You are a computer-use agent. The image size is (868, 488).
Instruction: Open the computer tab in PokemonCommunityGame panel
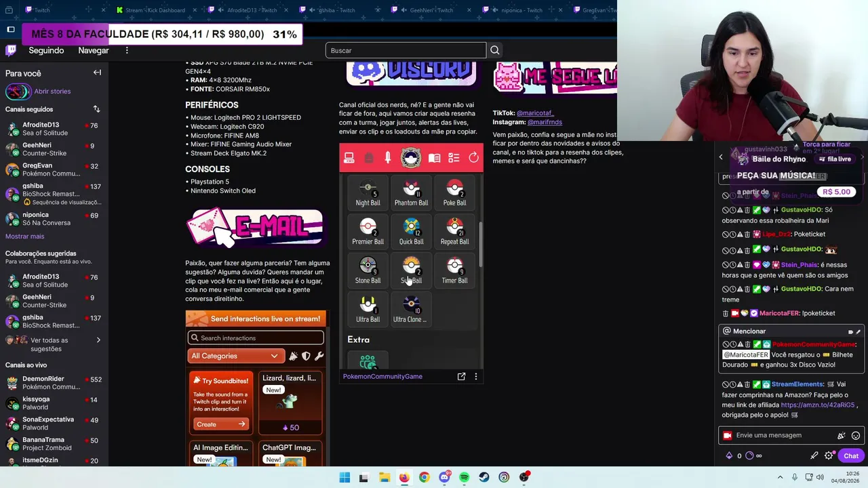(349, 158)
